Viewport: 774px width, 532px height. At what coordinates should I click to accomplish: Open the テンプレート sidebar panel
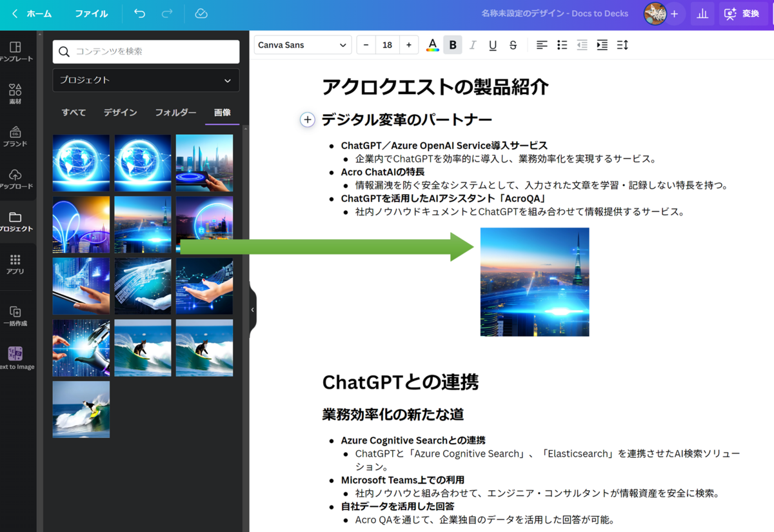coord(15,52)
